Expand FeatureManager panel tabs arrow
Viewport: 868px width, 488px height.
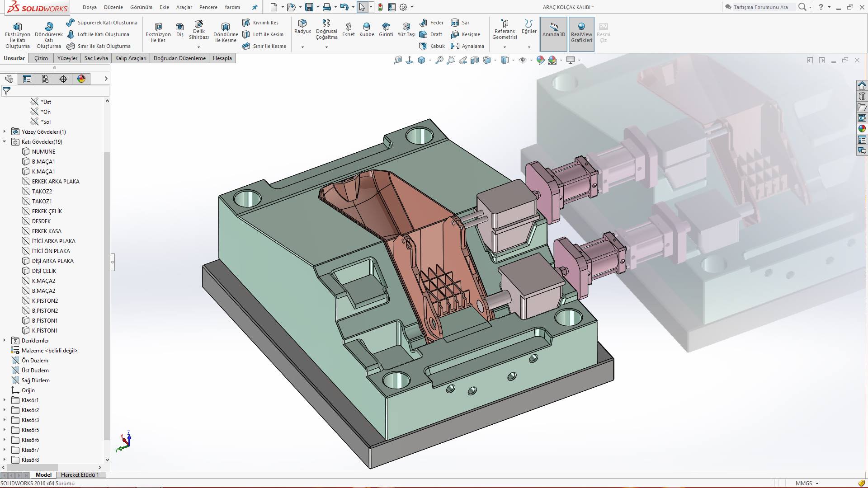[106, 79]
